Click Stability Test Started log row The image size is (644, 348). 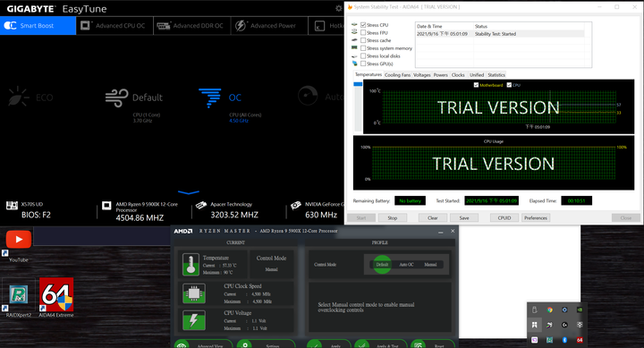(x=500, y=34)
